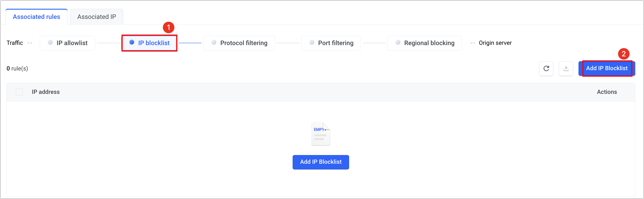Click the empty-state document icon
Image resolution: width=644 pixels, height=199 pixels.
tap(321, 134)
